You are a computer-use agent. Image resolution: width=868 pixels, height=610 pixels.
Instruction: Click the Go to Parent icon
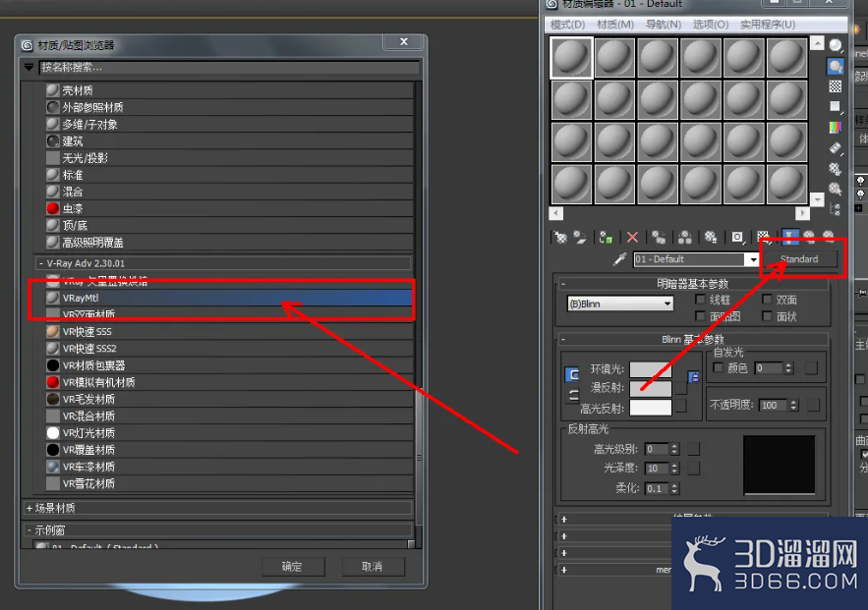point(809,238)
